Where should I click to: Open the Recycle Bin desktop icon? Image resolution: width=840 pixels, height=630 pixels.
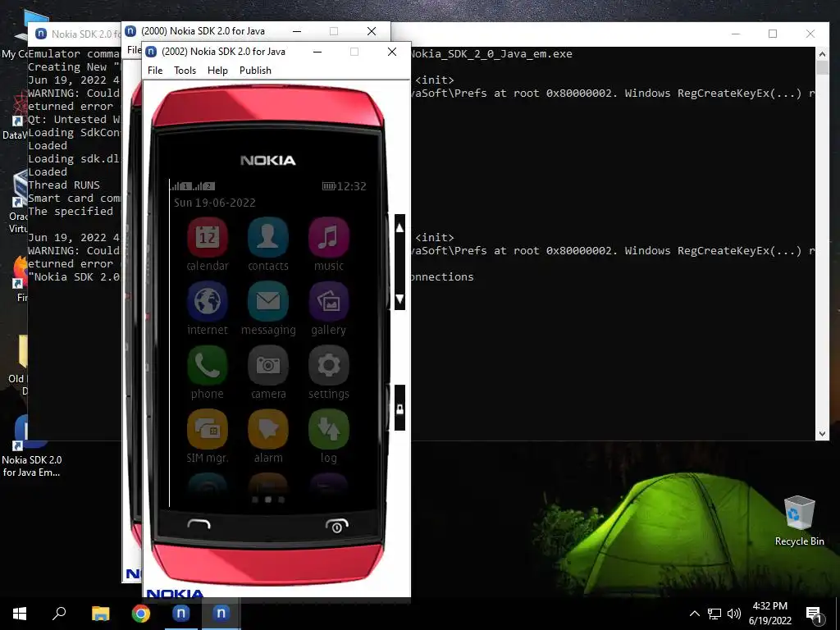coord(799,521)
